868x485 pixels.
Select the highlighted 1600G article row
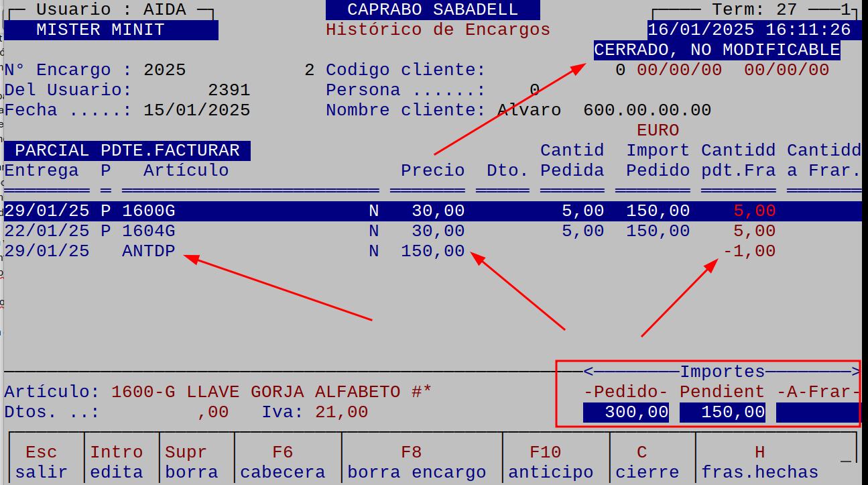(x=268, y=210)
